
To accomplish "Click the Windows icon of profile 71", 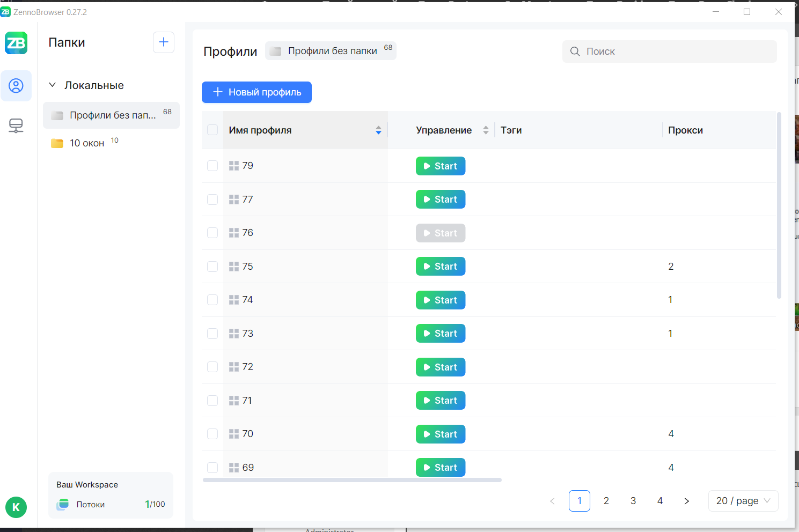I will (x=234, y=401).
